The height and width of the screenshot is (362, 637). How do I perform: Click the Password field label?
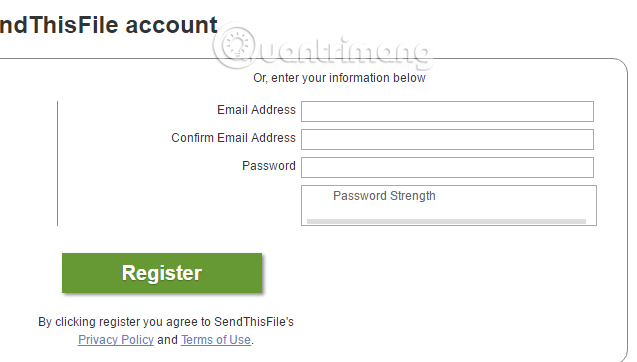click(269, 166)
